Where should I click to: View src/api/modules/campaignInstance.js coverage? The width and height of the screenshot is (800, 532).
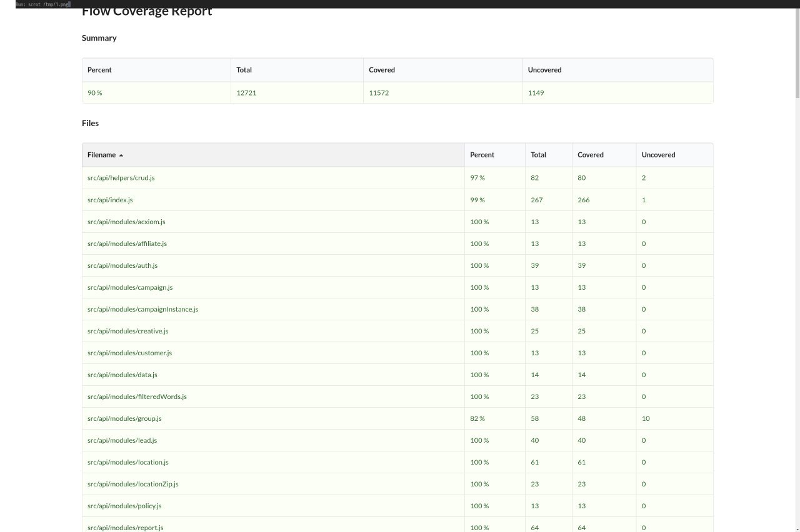pyautogui.click(x=143, y=309)
